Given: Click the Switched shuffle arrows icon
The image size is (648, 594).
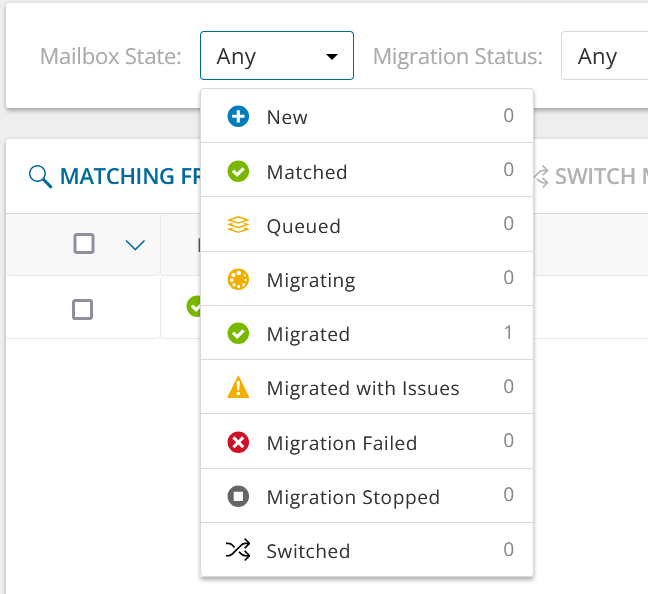Looking at the screenshot, I should pyautogui.click(x=238, y=551).
